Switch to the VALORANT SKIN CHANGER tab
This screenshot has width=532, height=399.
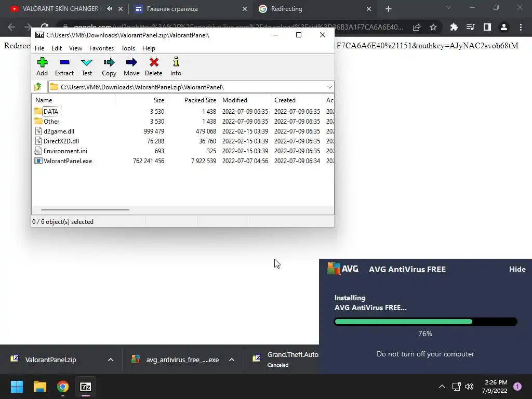60,9
